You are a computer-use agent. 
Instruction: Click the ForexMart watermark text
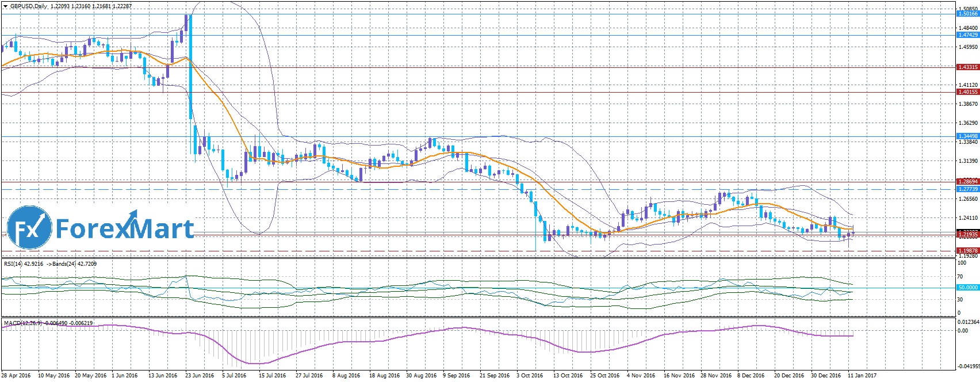124,229
